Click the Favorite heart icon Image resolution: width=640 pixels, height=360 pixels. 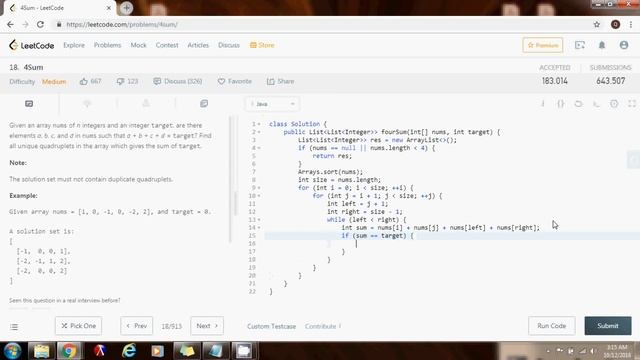coord(221,82)
